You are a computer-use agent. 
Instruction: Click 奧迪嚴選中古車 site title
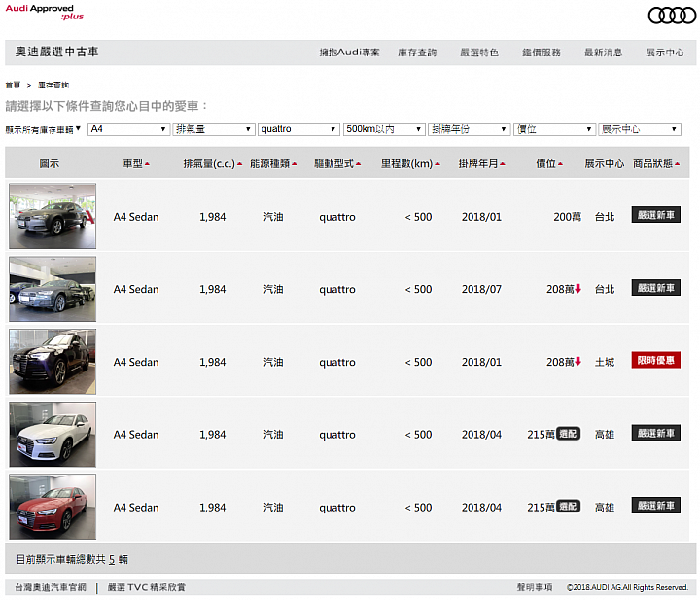tap(56, 52)
